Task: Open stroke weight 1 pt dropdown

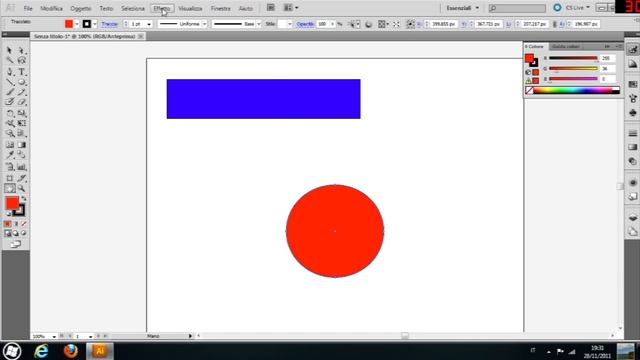Action: tap(149, 24)
